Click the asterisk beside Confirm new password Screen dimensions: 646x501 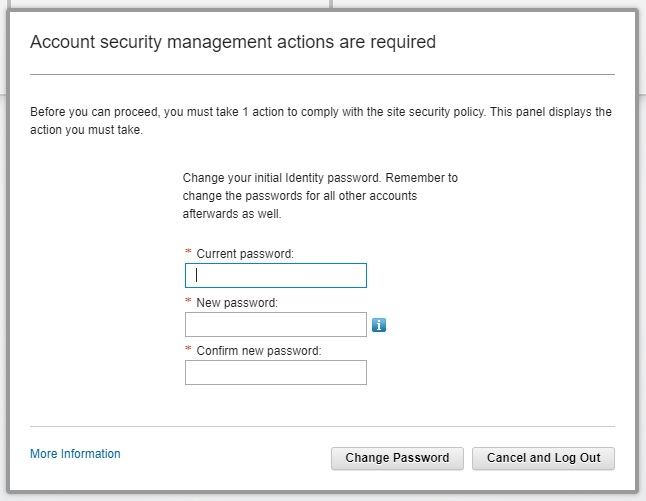[188, 350]
